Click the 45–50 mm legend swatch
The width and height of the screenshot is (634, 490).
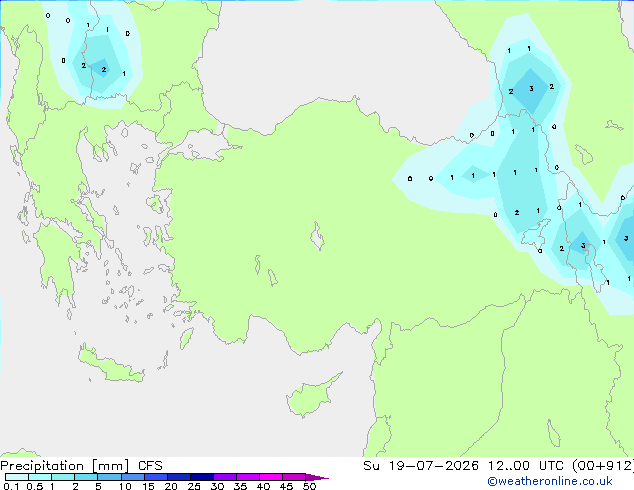[294, 477]
